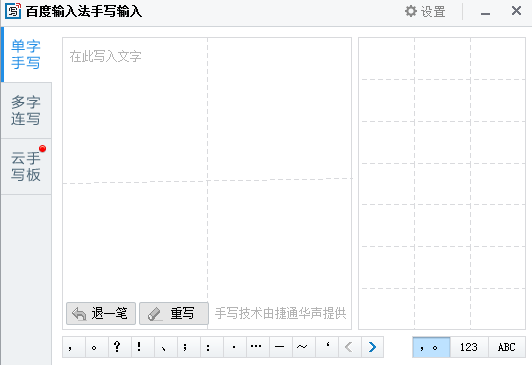Show previous punctuation page arrow
This screenshot has height=365, width=532.
[350, 347]
